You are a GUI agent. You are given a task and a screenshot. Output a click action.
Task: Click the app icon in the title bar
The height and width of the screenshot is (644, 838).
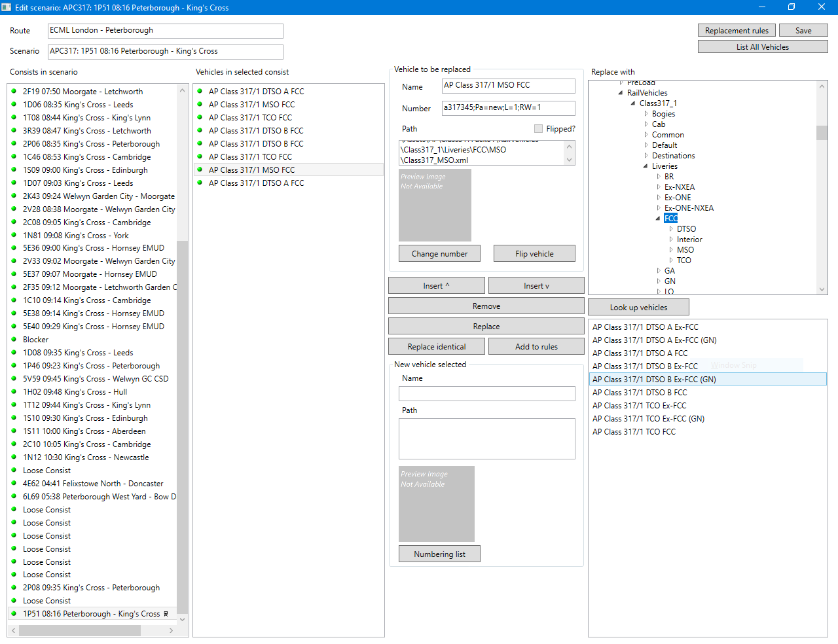click(7, 7)
